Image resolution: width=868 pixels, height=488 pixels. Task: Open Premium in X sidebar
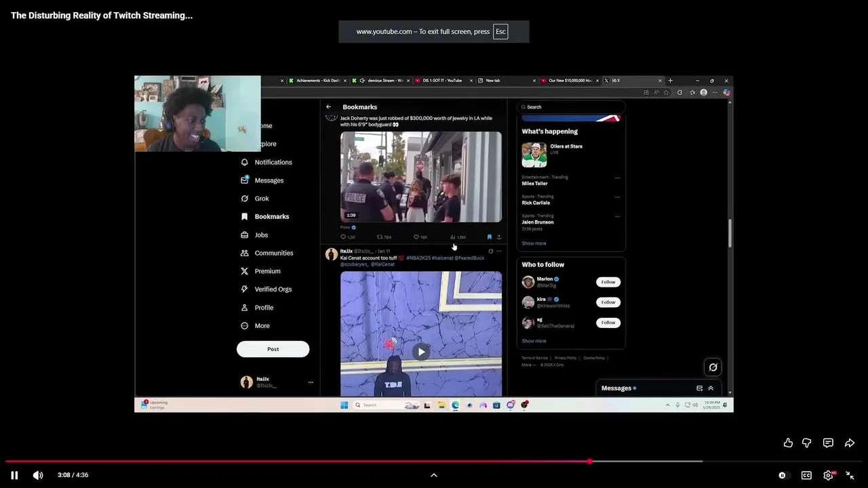coord(260,271)
